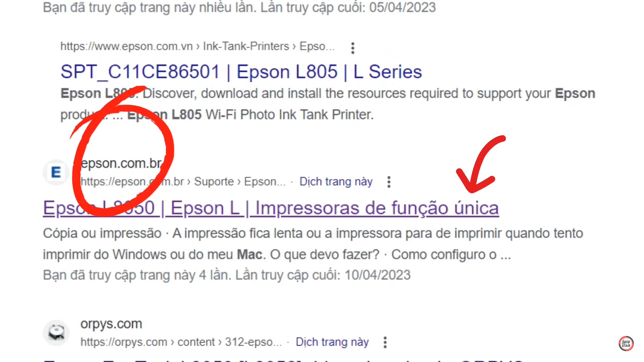Image resolution: width=644 pixels, height=362 pixels.
Task: Translate the epson.com.br page via Dịch trang này
Action: point(336,182)
